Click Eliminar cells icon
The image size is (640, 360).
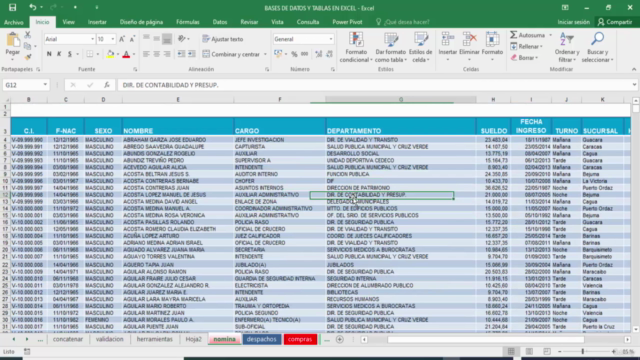point(469,40)
